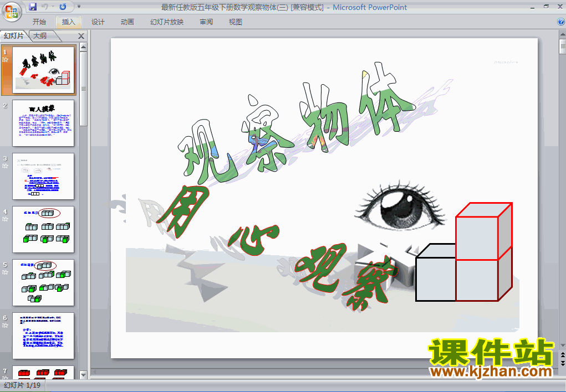Select slide 2 thumbnail 百人摸象
Viewport: 566px width, 392px height.
point(43,123)
